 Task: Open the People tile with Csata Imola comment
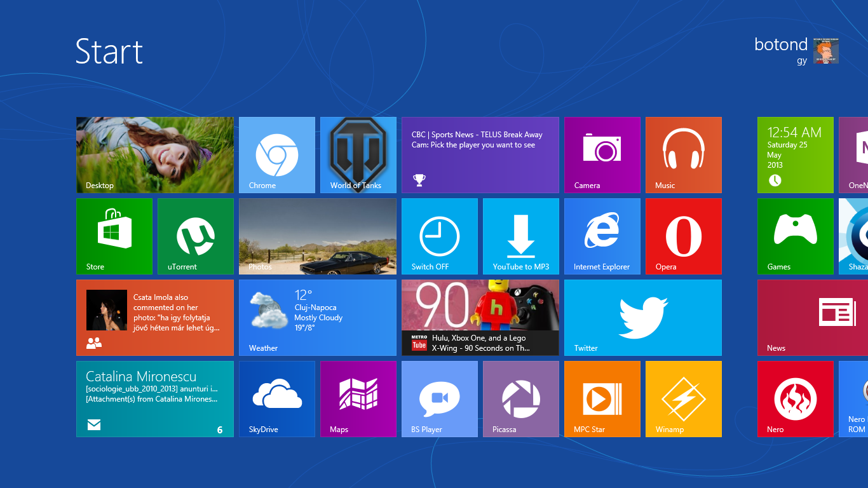(x=155, y=318)
